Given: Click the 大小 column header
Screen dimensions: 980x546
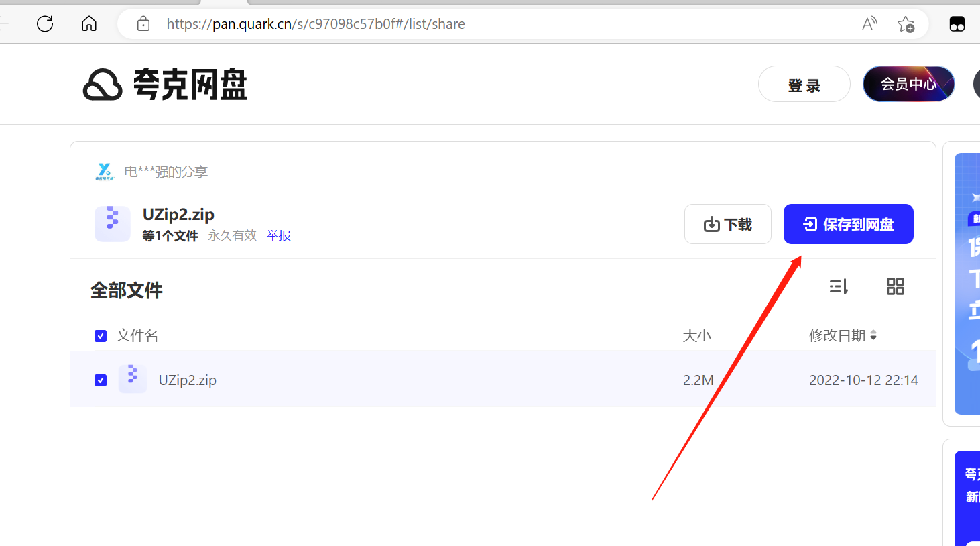Looking at the screenshot, I should [x=696, y=335].
